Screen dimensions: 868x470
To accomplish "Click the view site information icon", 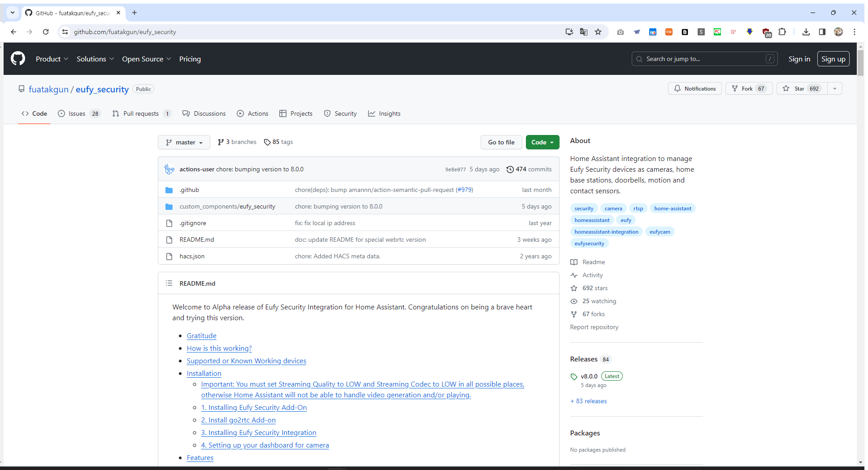I will 65,32.
